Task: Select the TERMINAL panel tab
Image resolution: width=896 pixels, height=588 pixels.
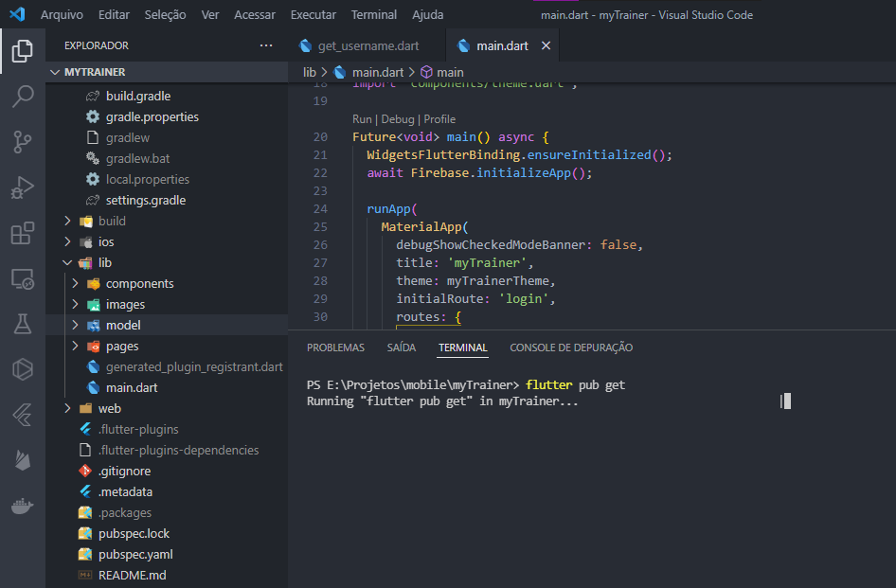Action: [x=463, y=347]
